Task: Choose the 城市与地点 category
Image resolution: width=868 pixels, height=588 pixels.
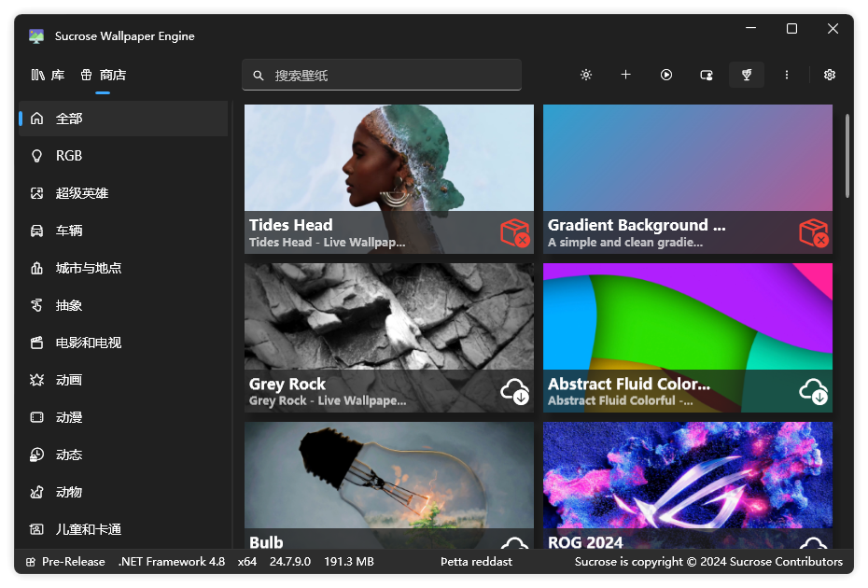Action: [x=123, y=269]
